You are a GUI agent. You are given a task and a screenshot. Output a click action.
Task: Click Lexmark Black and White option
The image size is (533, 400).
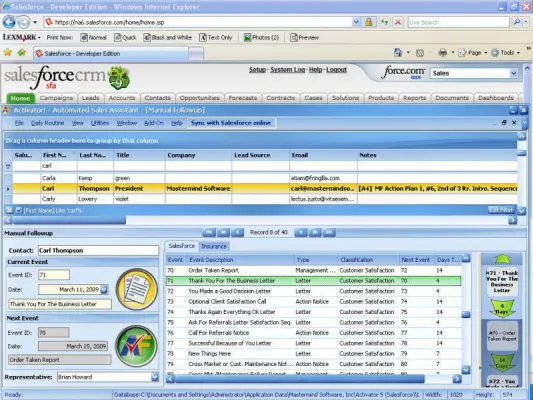click(168, 37)
